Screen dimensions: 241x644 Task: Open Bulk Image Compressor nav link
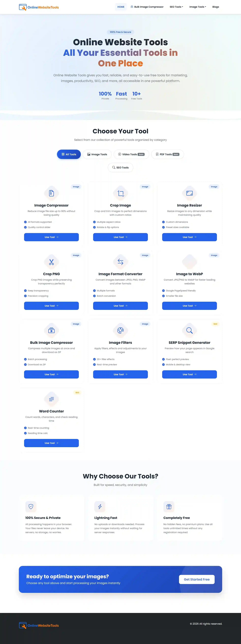pos(147,7)
